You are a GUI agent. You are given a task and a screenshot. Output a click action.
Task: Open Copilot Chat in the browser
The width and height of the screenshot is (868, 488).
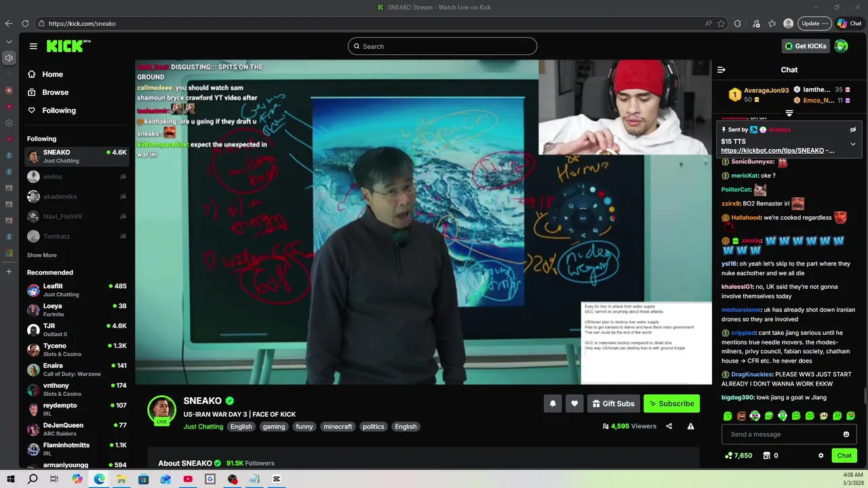(850, 23)
